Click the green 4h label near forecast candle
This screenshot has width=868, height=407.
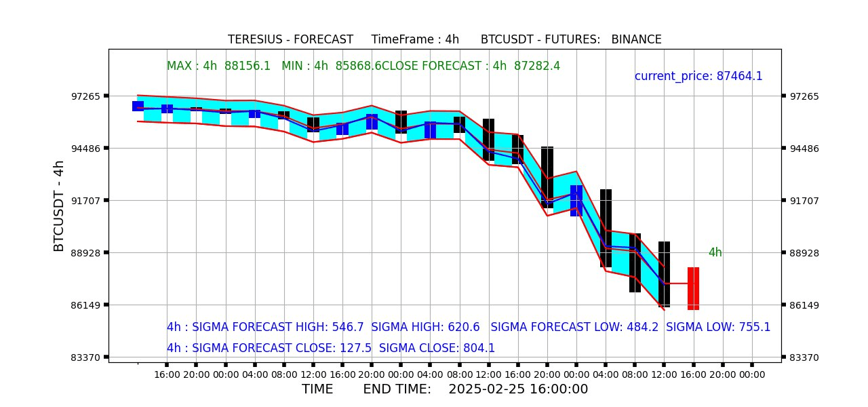pyautogui.click(x=714, y=252)
